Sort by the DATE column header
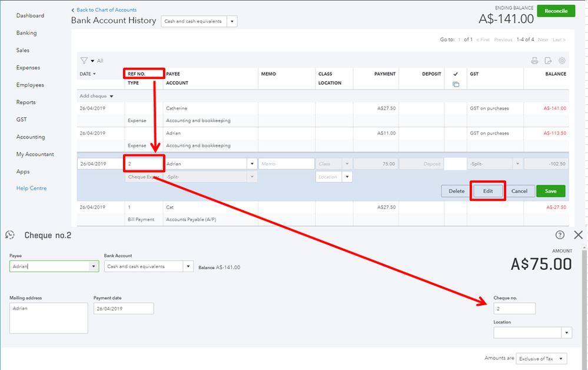The image size is (588, 370). point(87,74)
